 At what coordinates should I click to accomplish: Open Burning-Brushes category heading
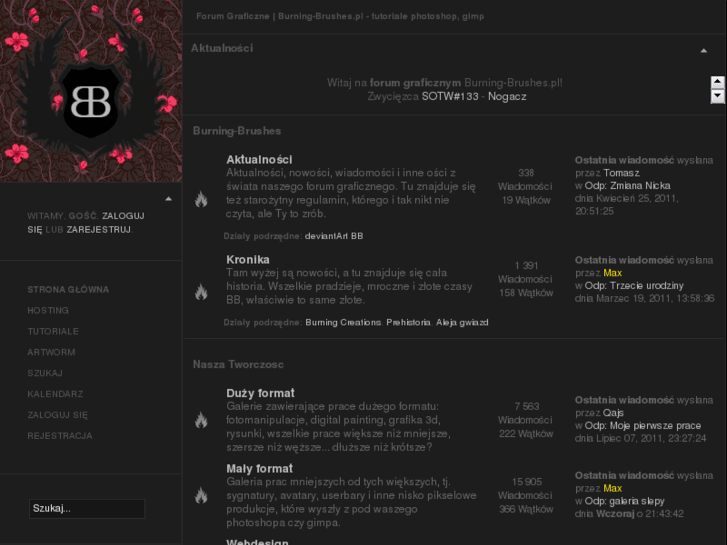pyautogui.click(x=237, y=131)
